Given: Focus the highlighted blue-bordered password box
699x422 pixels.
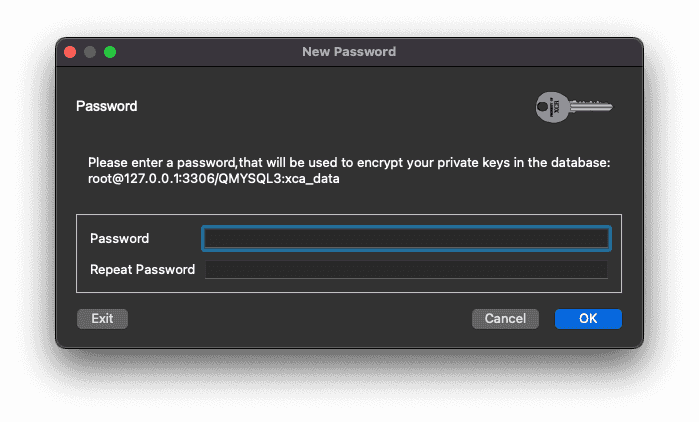Looking at the screenshot, I should pos(406,238).
